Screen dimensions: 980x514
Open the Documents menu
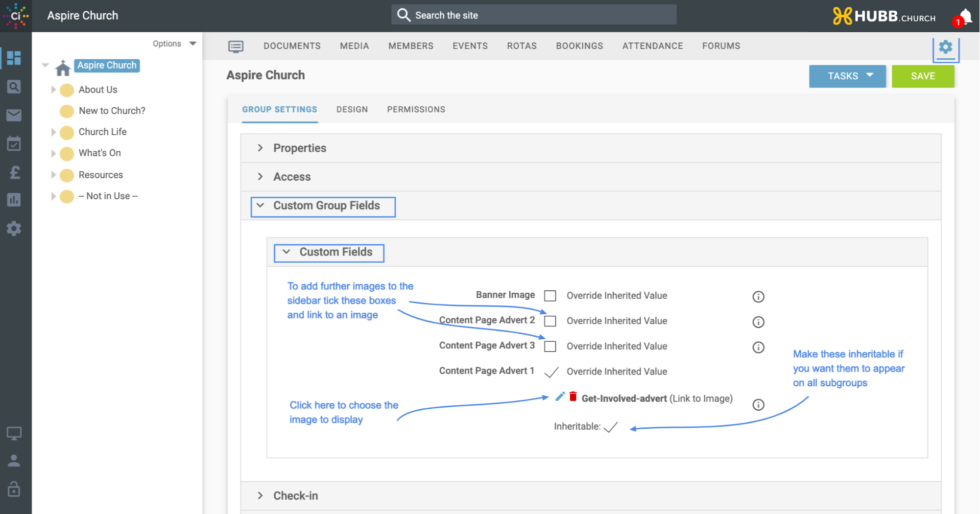(292, 46)
